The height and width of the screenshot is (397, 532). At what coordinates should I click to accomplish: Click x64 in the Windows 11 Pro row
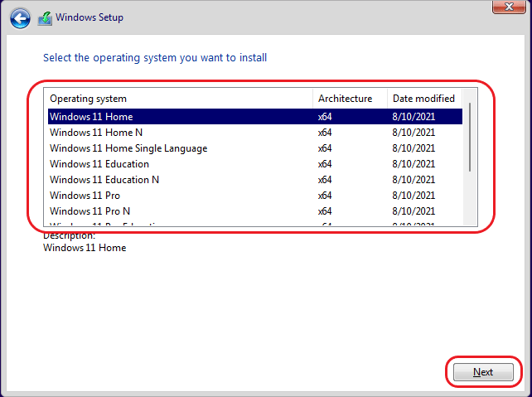click(x=325, y=196)
